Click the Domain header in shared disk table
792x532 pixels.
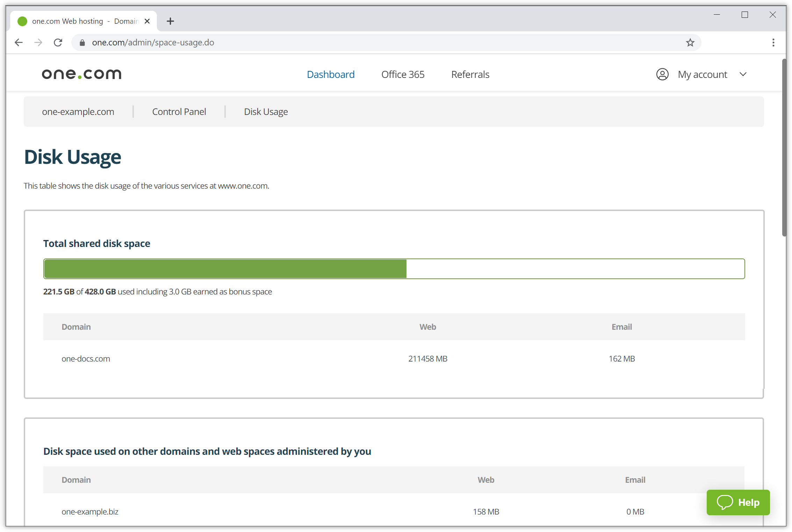click(76, 327)
